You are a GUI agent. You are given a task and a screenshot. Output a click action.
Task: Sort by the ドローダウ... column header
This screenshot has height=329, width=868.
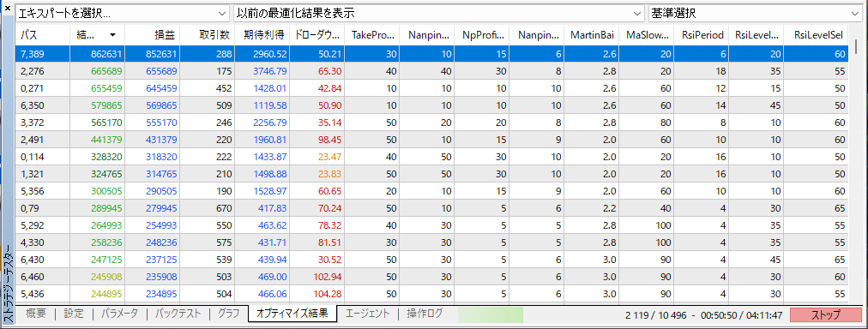pyautogui.click(x=316, y=35)
